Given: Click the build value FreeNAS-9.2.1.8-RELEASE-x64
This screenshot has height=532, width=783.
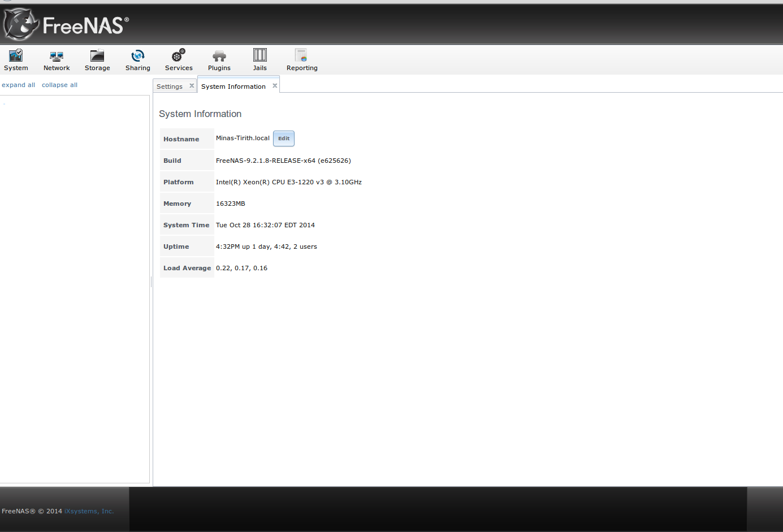Looking at the screenshot, I should coord(283,161).
